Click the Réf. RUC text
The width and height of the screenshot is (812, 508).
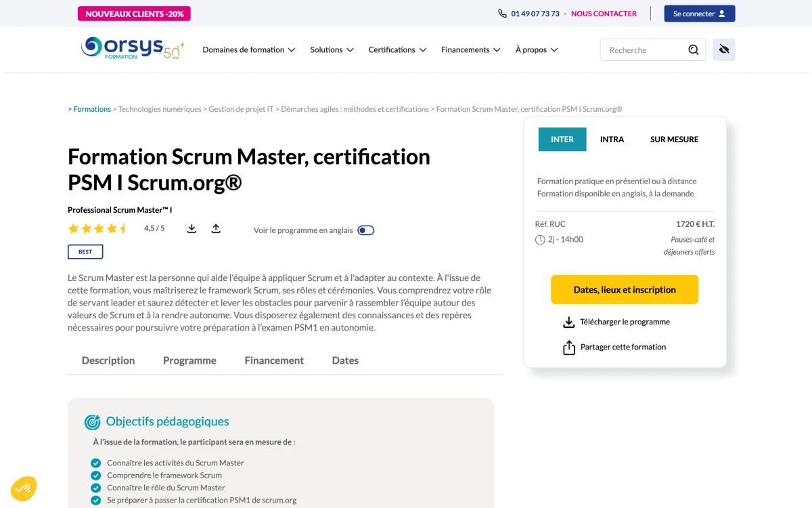pyautogui.click(x=550, y=224)
